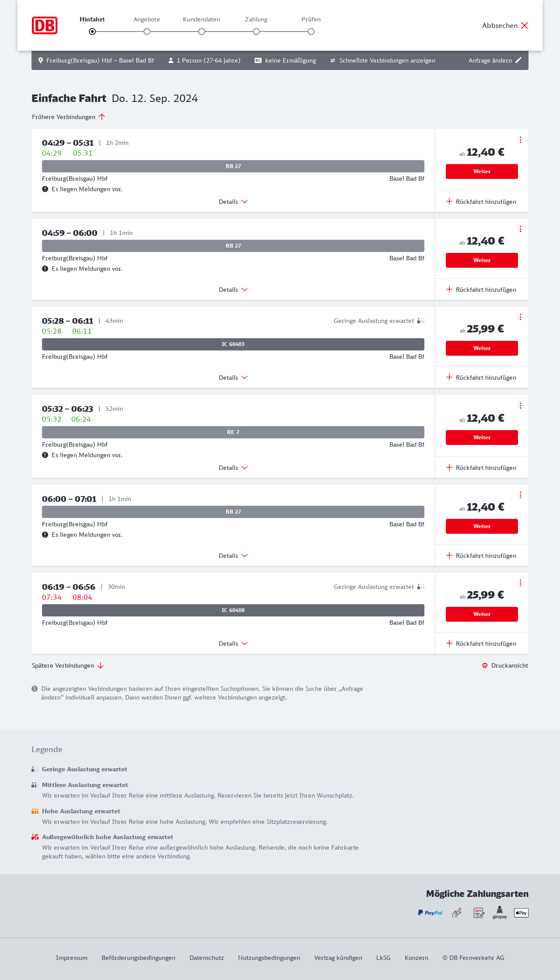The image size is (560, 980).
Task: Open three-dot menu for IC 60403 connection
Action: (x=520, y=317)
